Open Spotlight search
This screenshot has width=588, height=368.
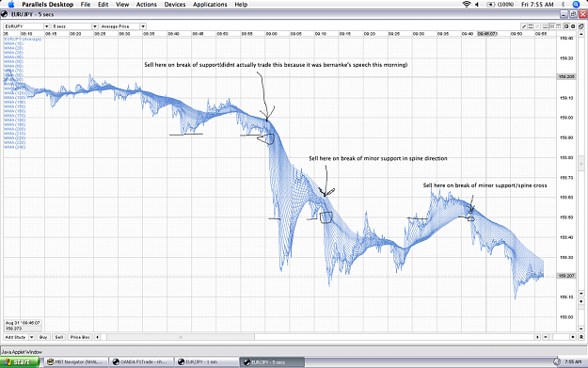click(x=576, y=5)
